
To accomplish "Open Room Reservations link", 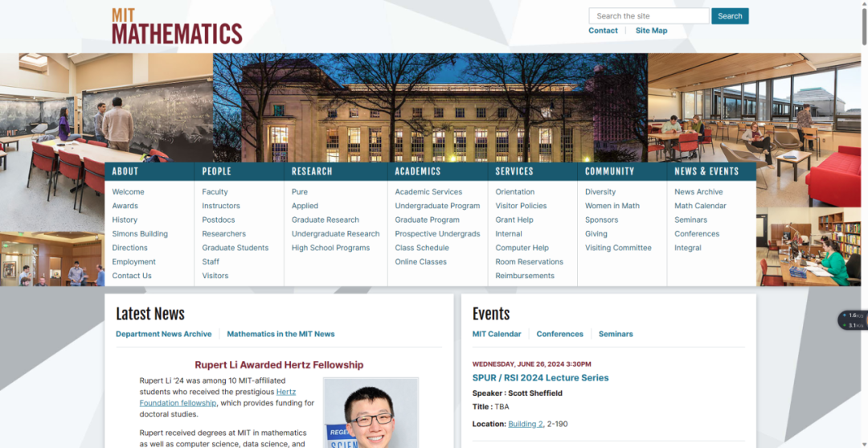I will 529,261.
